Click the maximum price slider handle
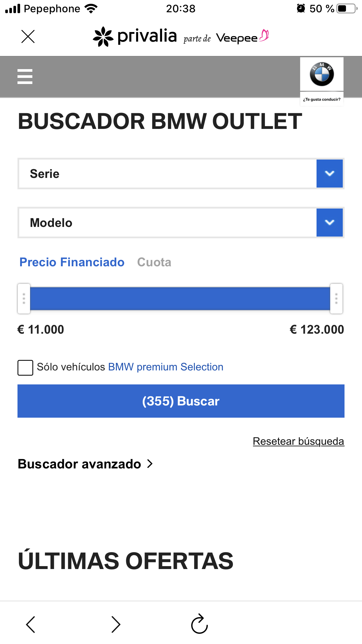Image resolution: width=362 pixels, height=644 pixels. tap(336, 298)
